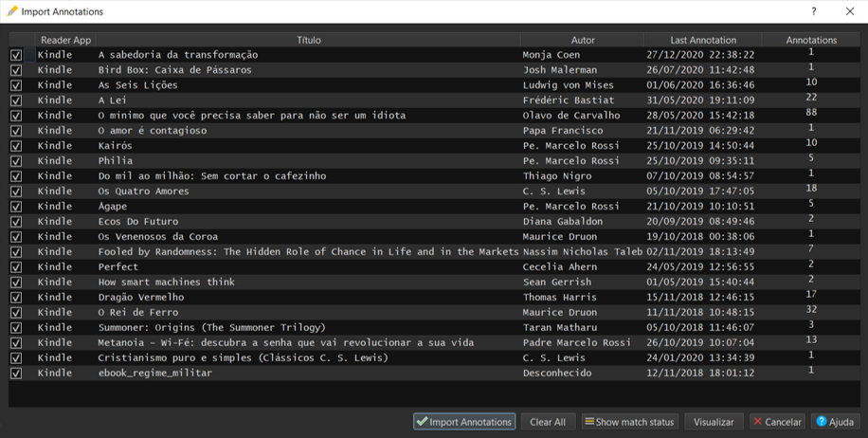Image resolution: width=868 pixels, height=438 pixels.
Task: Select title 'How smart machines think'
Action: tap(167, 282)
